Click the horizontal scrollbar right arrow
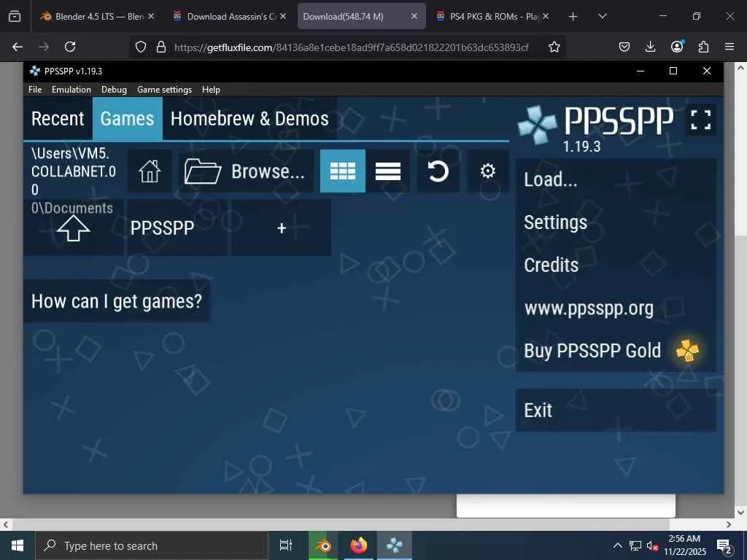The width and height of the screenshot is (747, 560). coord(729,525)
